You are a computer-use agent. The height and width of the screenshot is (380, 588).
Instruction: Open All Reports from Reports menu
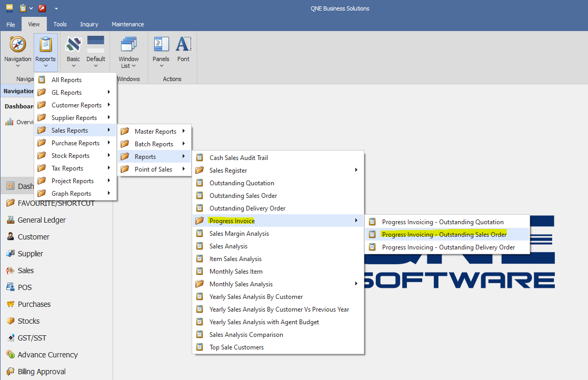tap(66, 80)
